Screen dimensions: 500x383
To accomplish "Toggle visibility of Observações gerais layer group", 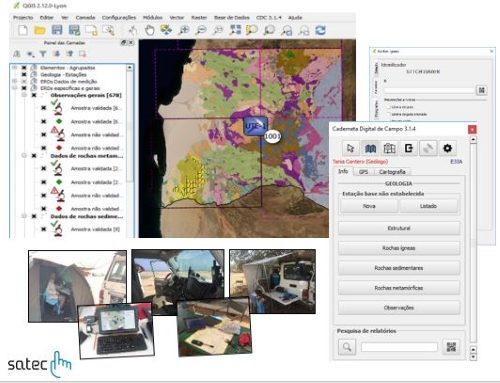I will click(x=34, y=95).
